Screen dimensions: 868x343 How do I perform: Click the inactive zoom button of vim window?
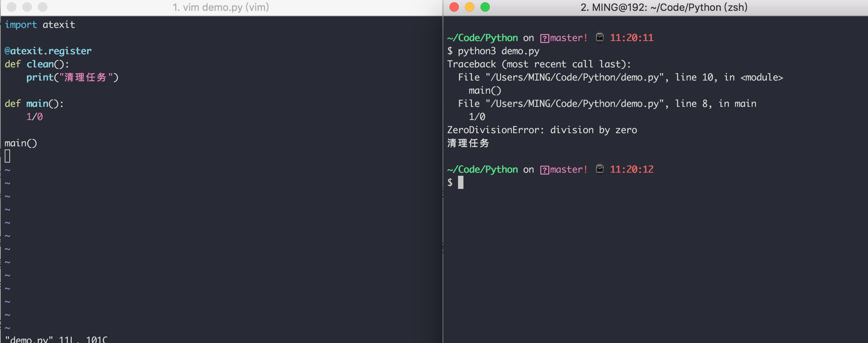pos(43,7)
